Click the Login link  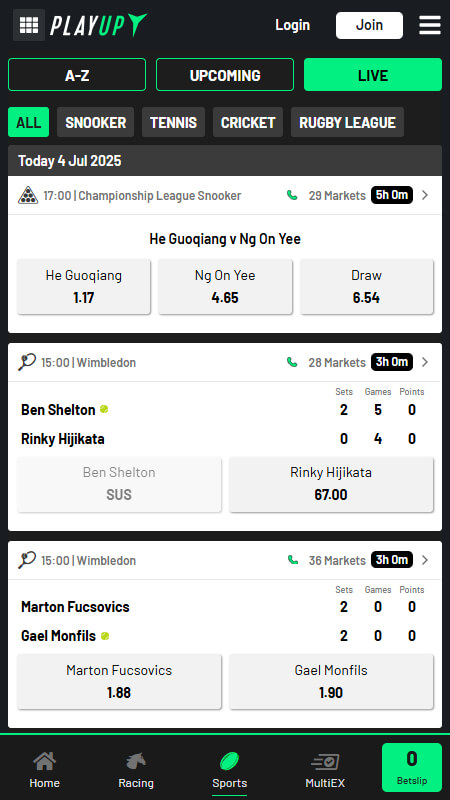(292, 25)
